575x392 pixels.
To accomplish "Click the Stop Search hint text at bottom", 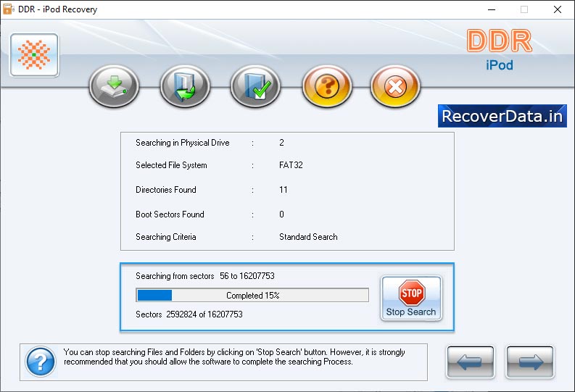I will [234, 356].
